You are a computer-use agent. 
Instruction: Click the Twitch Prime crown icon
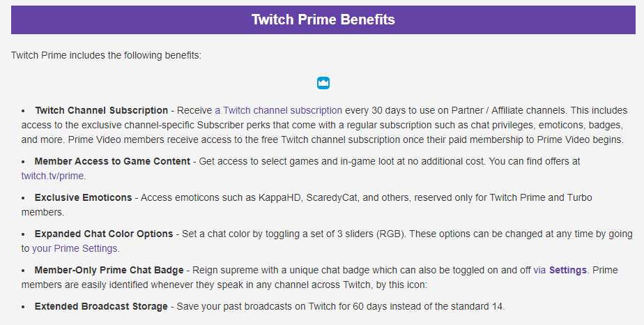(323, 83)
